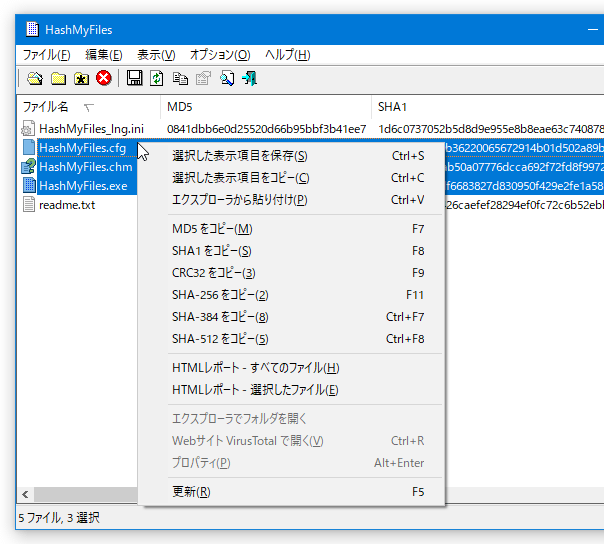This screenshot has width=604, height=544.
Task: Click the HashMyFiles_lng.ini file icon
Action: (x=28, y=129)
